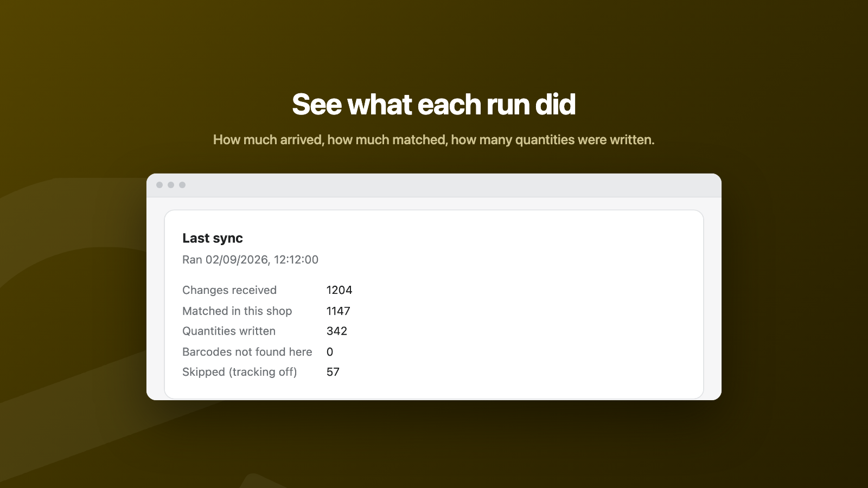
Task: Click the 'Skipped (tracking off)' label
Action: (240, 372)
